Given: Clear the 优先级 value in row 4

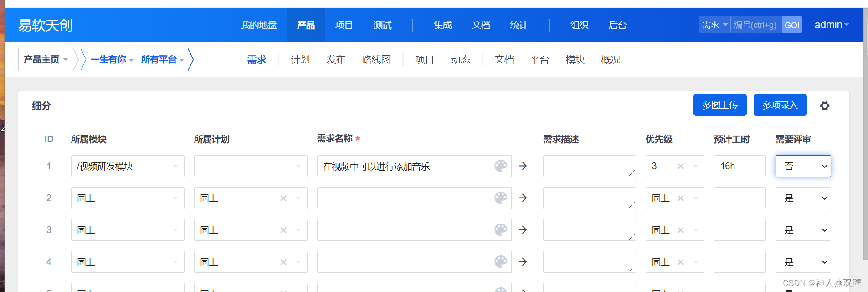Looking at the screenshot, I should pos(680,262).
